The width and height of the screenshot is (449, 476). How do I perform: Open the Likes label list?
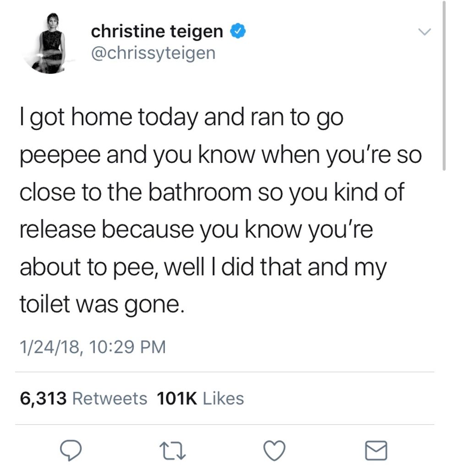coord(223,398)
